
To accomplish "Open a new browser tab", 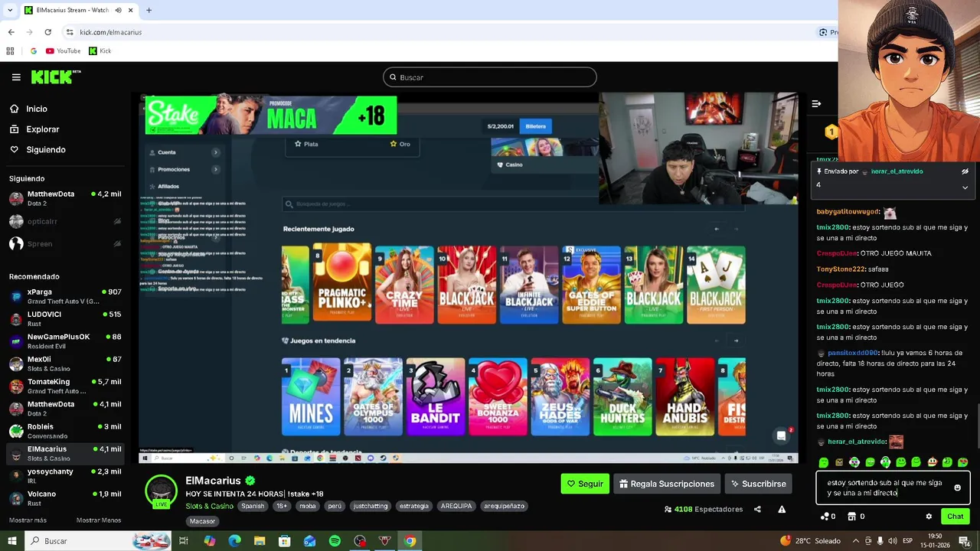I will tap(149, 10).
